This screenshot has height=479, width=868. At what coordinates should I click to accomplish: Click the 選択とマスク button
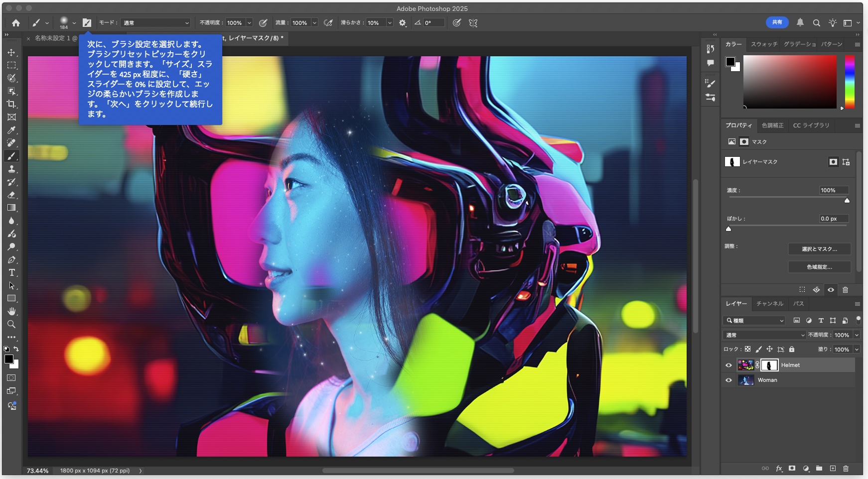point(819,249)
